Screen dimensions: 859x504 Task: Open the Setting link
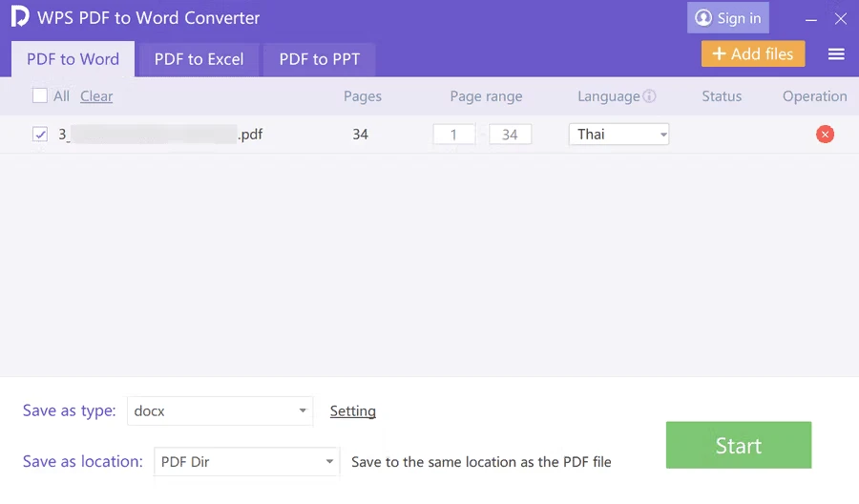point(352,411)
